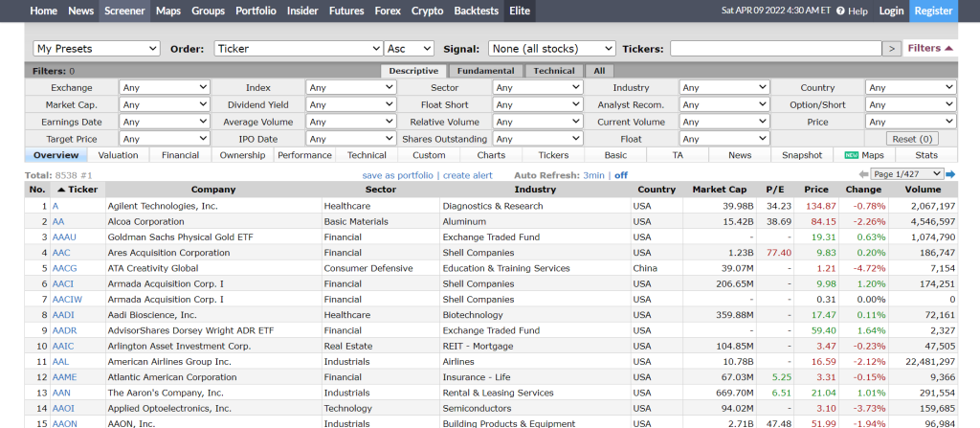This screenshot has width=980, height=428.
Task: Set Auto Refresh to 3min
Action: coord(593,175)
